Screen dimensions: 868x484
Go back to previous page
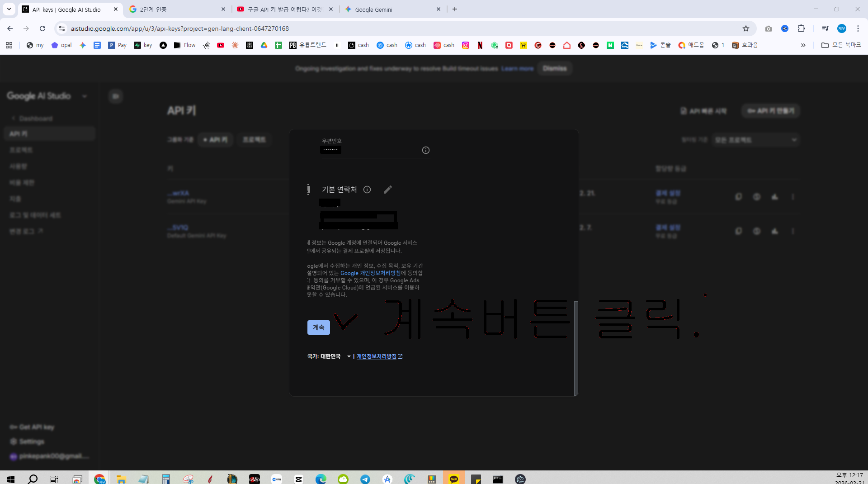pos(10,28)
